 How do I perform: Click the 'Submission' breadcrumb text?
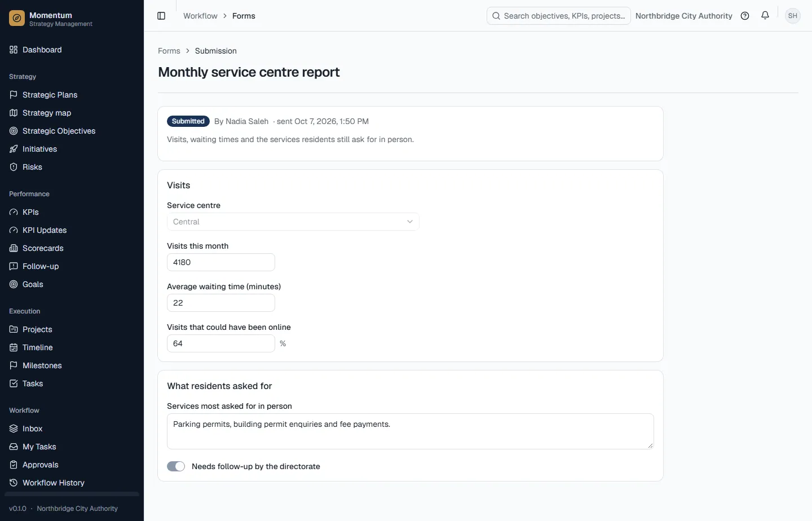coord(216,51)
